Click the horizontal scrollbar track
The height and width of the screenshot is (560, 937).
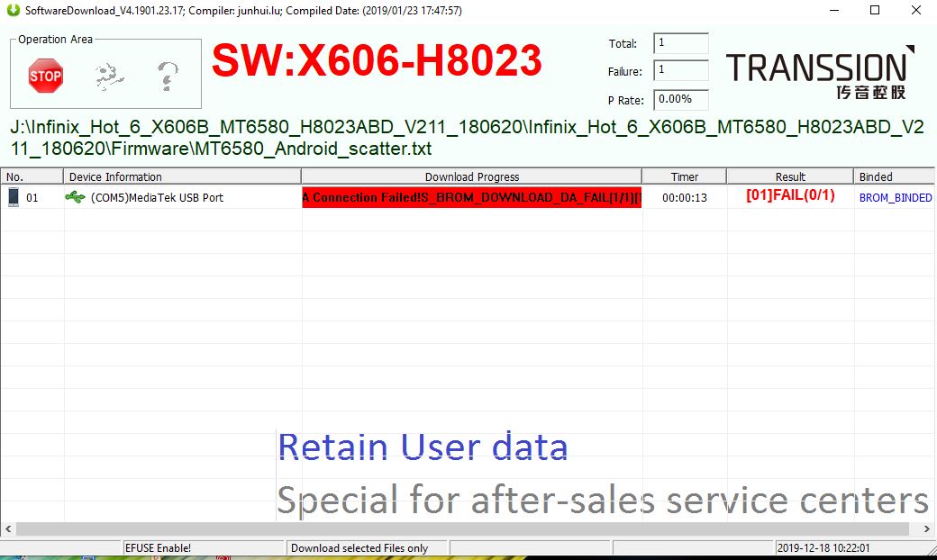click(463, 529)
